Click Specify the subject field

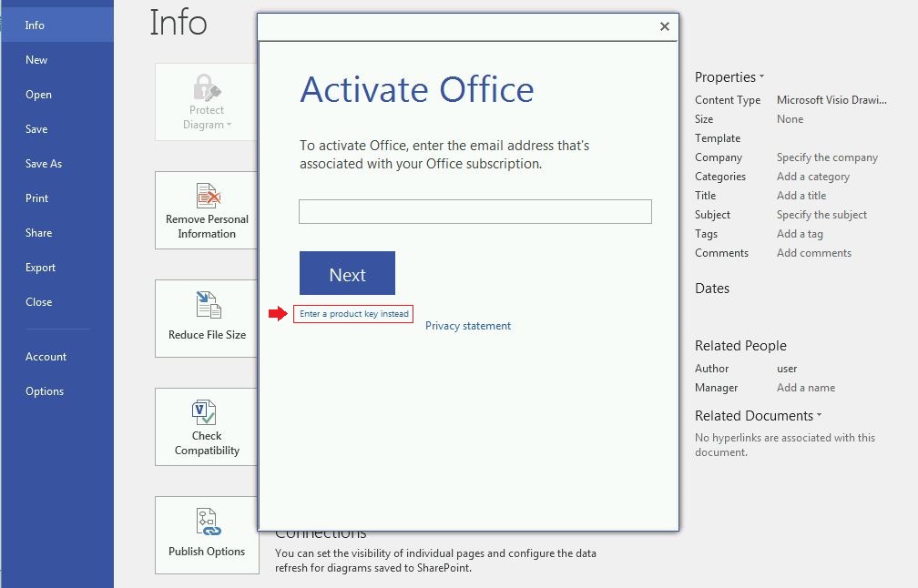click(821, 215)
